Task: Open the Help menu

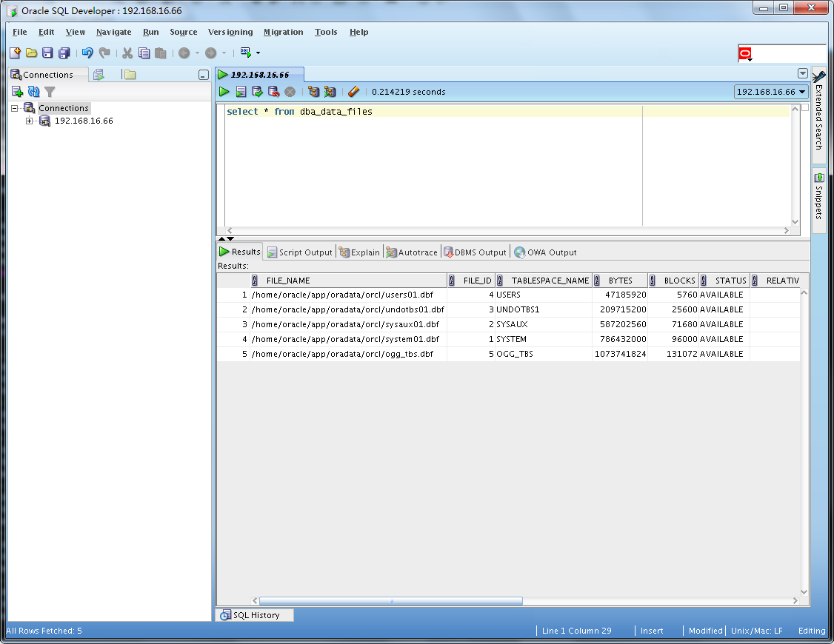Action: [x=359, y=32]
